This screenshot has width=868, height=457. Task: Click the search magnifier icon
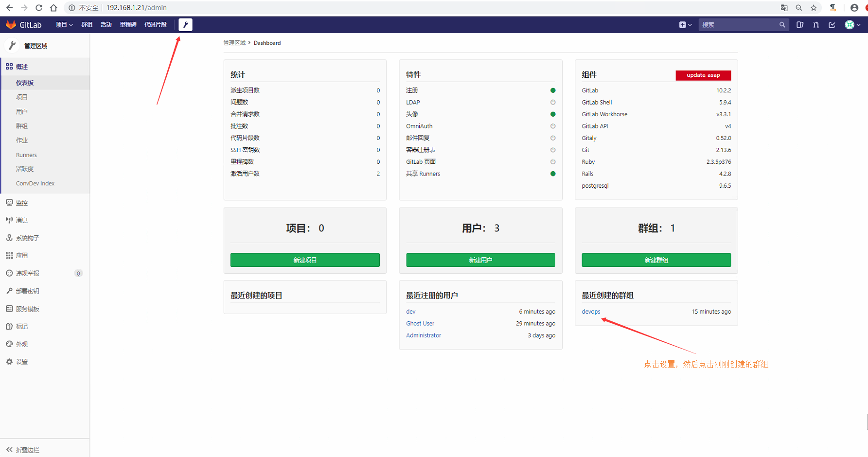tap(782, 25)
